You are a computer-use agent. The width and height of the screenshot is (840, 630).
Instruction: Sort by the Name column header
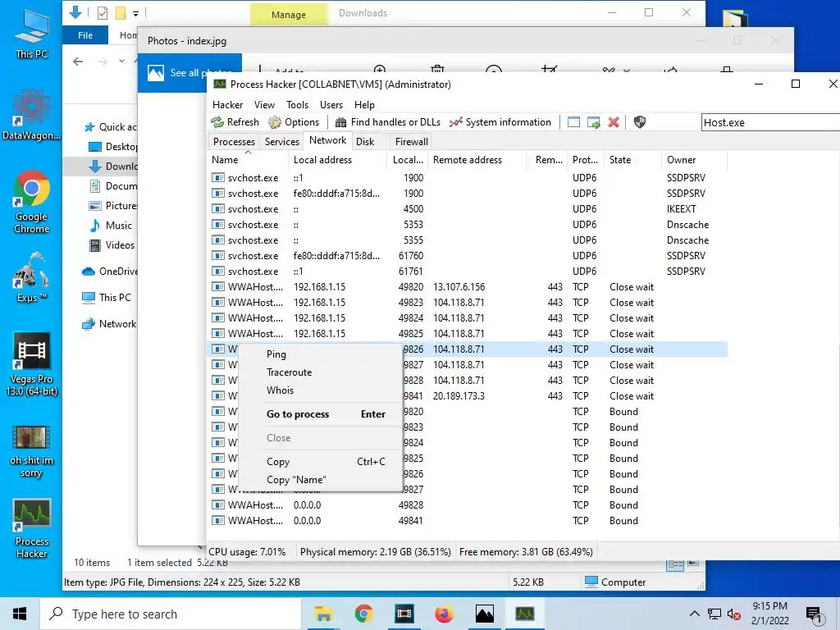pyautogui.click(x=248, y=160)
